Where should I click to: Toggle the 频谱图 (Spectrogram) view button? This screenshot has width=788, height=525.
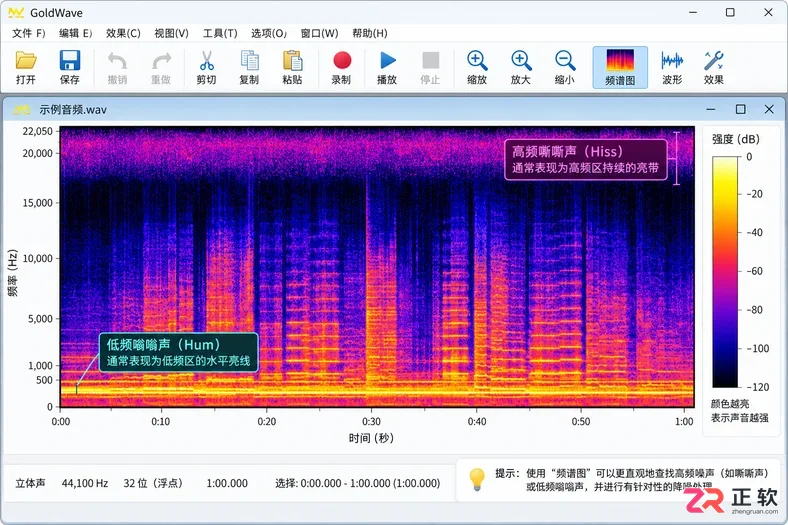click(x=620, y=67)
